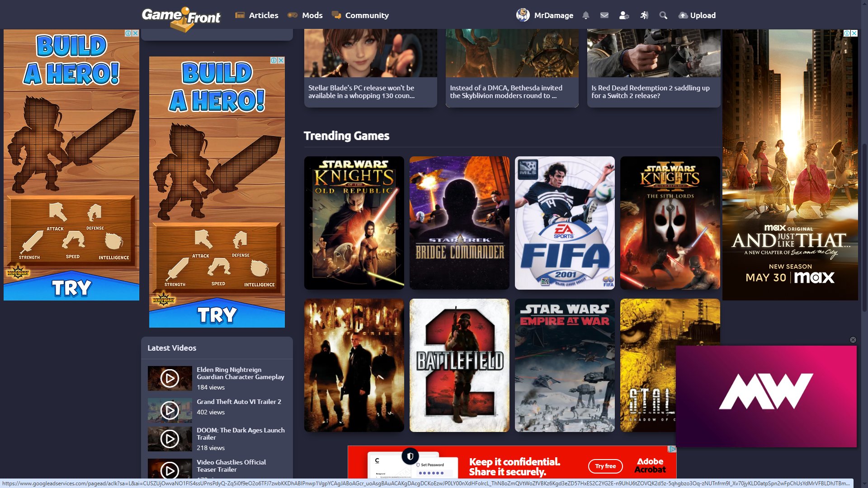The image size is (868, 488).
Task: Click Try free in Adobe Acrobat ad
Action: click(605, 466)
